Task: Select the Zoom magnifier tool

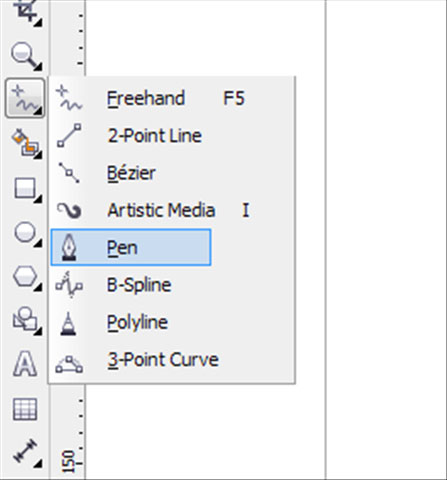Action: pyautogui.click(x=26, y=56)
